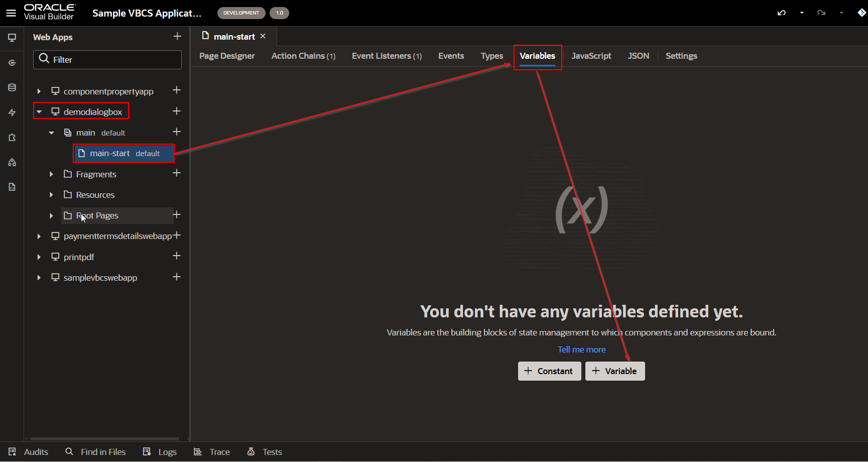Expand the componentpropertyapp node

coord(39,91)
